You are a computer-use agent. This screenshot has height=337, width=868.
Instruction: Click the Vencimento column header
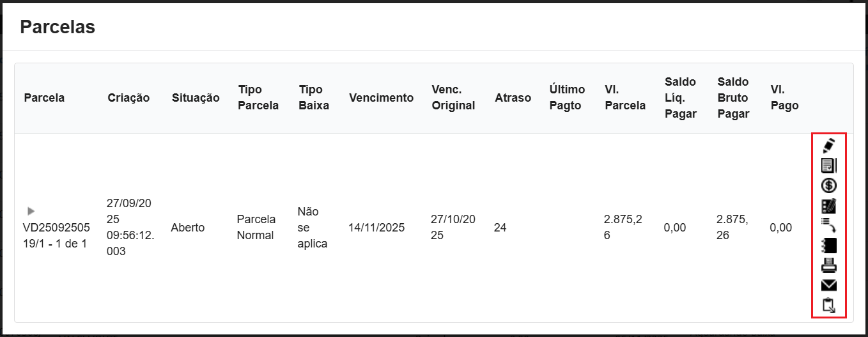[x=382, y=98]
